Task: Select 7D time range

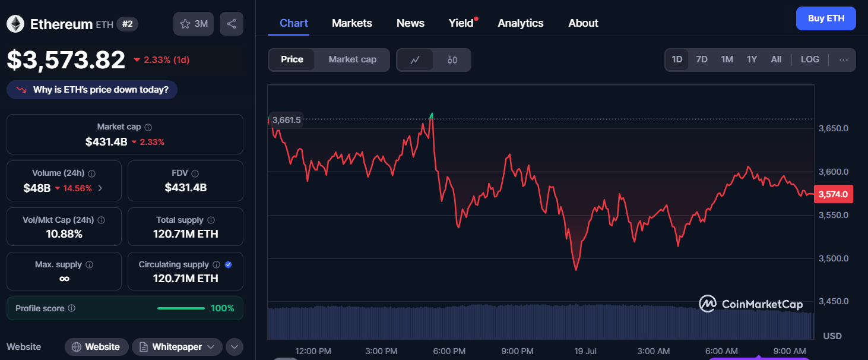Action: [x=702, y=59]
